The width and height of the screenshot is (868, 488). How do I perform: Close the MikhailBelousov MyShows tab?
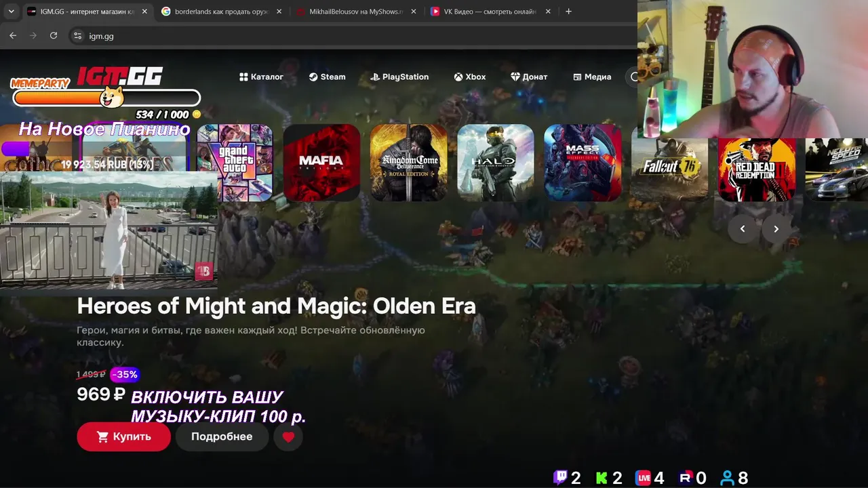[414, 12]
